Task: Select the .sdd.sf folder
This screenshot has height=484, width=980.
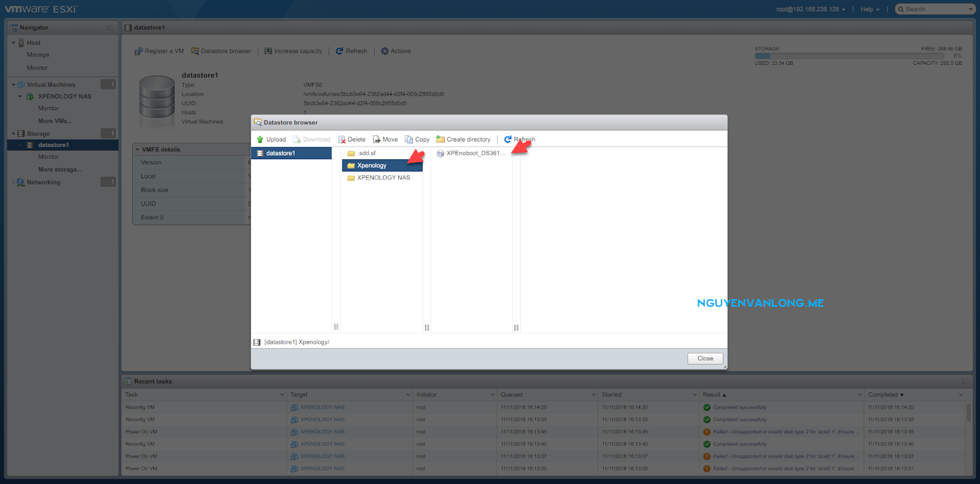Action: pyautogui.click(x=366, y=153)
